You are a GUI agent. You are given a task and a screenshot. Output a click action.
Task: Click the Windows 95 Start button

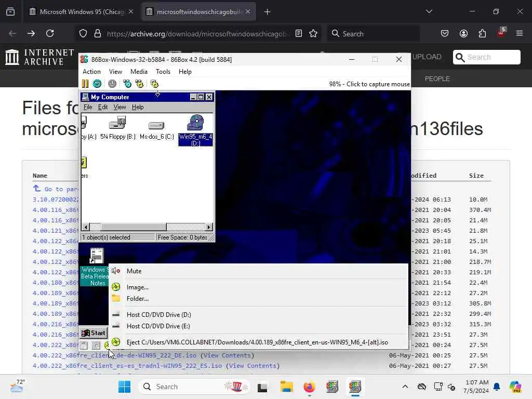coord(94,333)
